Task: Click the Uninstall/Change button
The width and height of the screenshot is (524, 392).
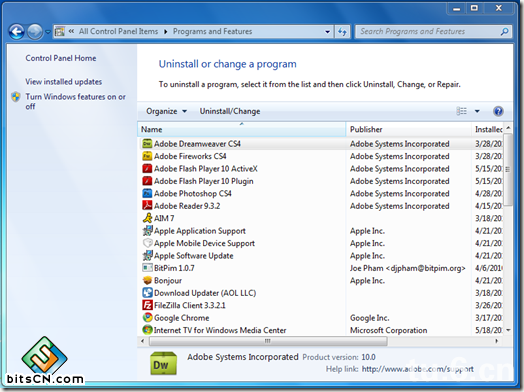Action: [x=230, y=111]
